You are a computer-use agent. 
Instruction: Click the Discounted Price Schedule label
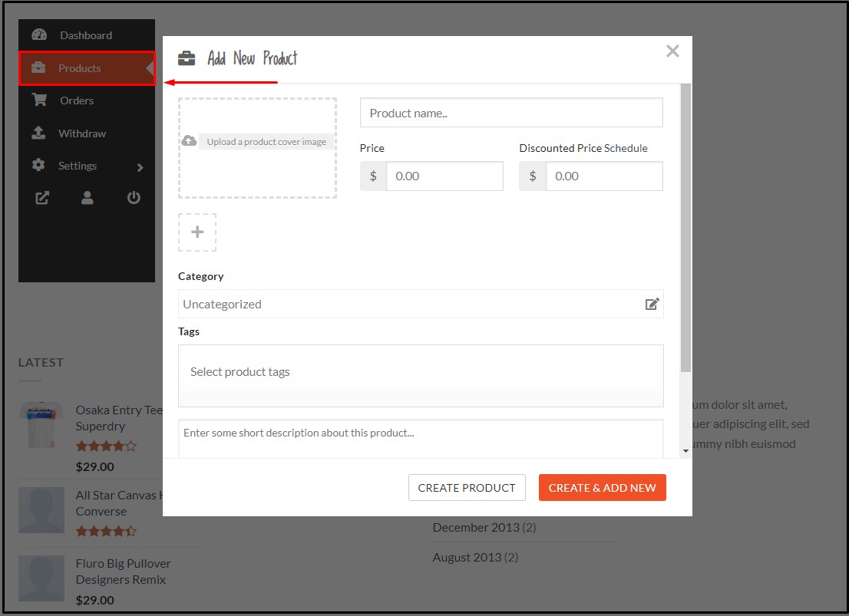coord(583,148)
